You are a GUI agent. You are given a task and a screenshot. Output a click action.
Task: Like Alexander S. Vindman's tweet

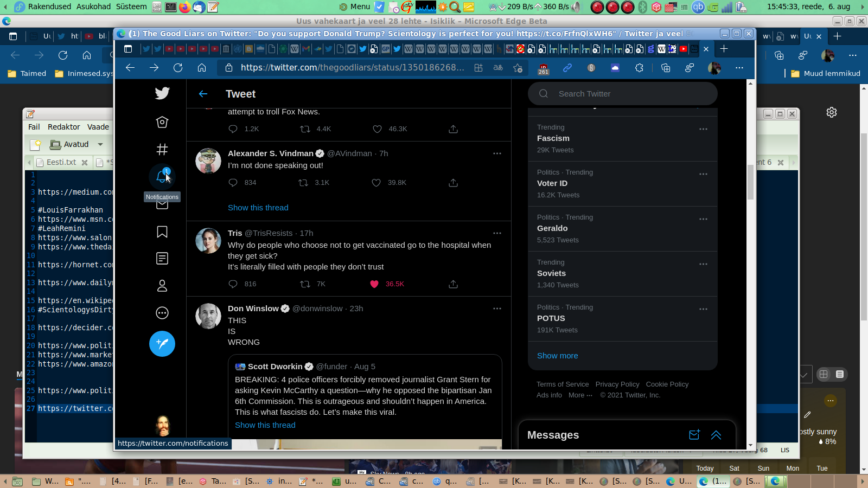tap(376, 183)
